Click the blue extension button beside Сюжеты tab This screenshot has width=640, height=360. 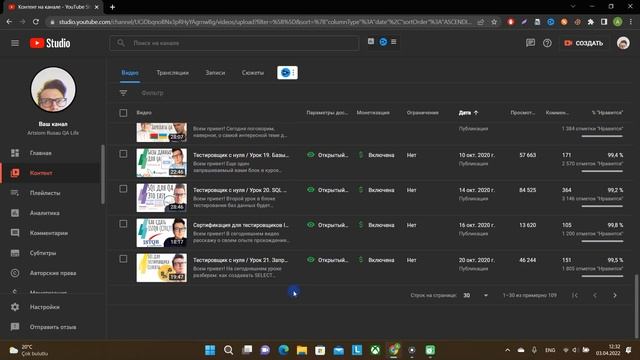tap(287, 73)
